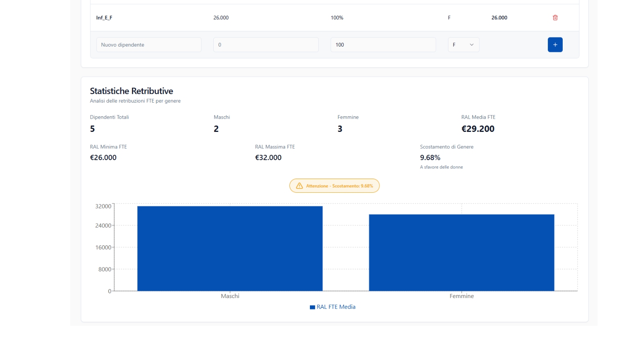The width and height of the screenshot is (644, 362).
Task: Click the Inf_E_F employee name
Action: pyautogui.click(x=104, y=18)
